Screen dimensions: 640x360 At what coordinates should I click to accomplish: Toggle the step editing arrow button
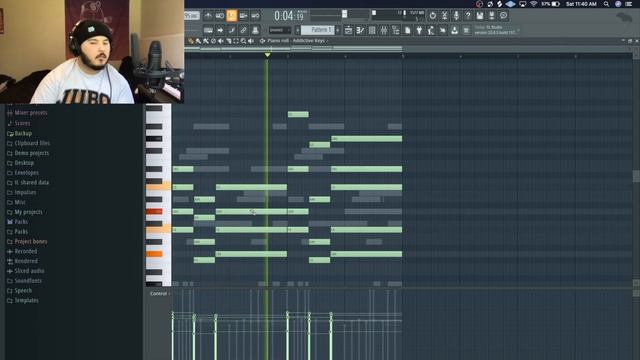point(220,30)
